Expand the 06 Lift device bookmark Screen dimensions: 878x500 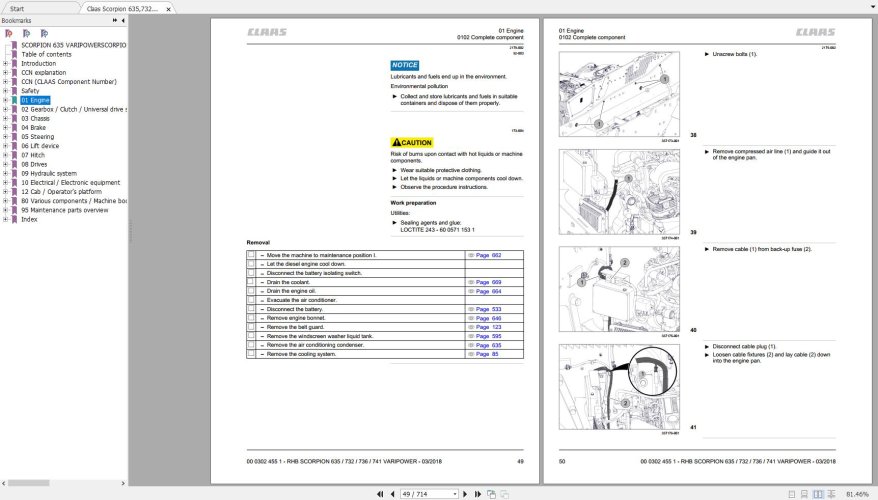tap(6, 146)
